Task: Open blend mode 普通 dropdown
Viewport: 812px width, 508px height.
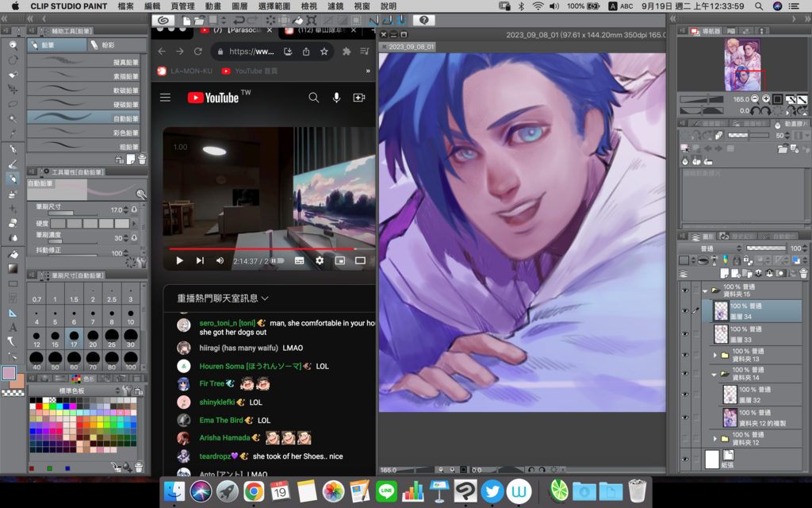Action: (710, 248)
